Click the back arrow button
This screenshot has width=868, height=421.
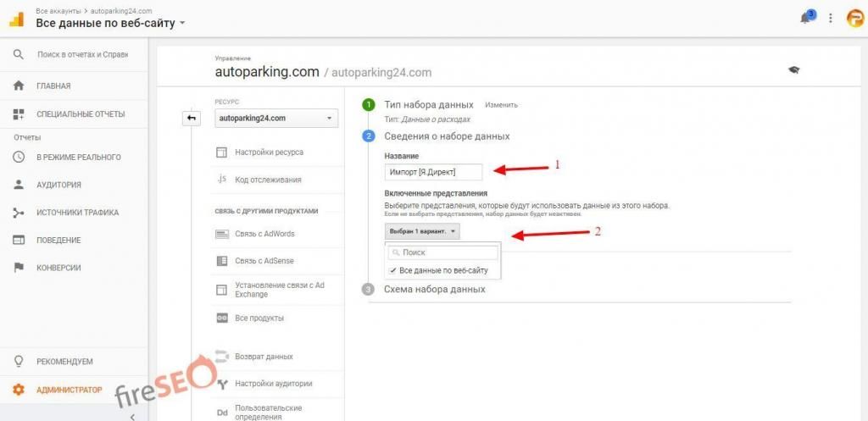[x=192, y=118]
